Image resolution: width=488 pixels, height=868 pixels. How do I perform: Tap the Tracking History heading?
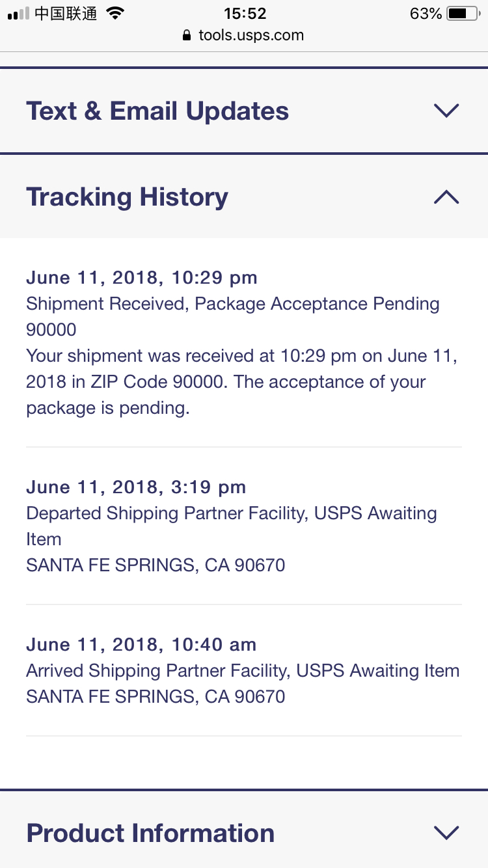pyautogui.click(x=128, y=197)
